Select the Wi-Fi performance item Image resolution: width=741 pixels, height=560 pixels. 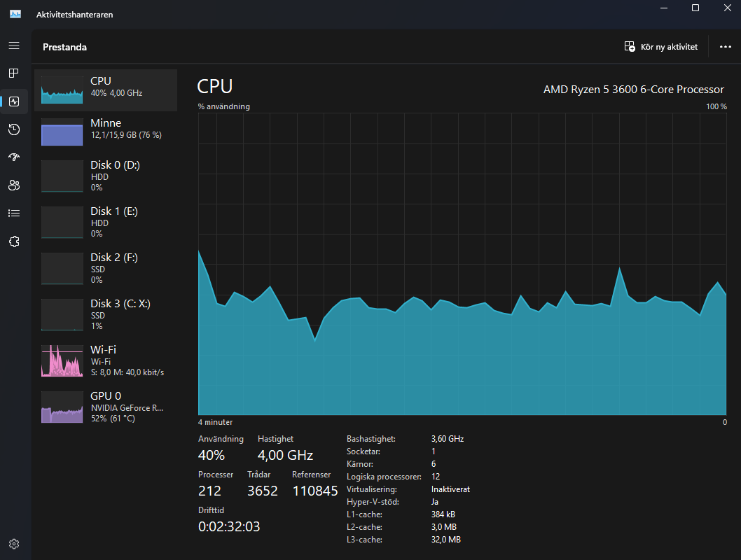[106, 360]
